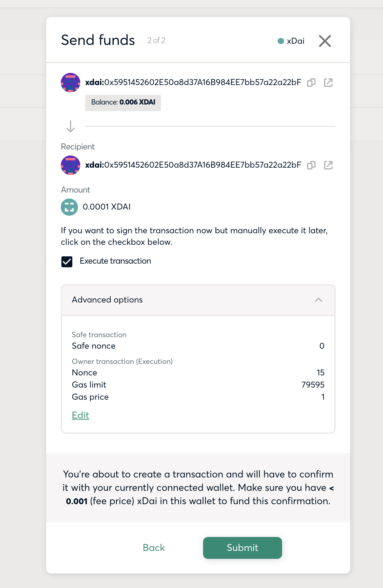The width and height of the screenshot is (383, 588).
Task: Click the recipient avatar identicon
Action: (71, 165)
